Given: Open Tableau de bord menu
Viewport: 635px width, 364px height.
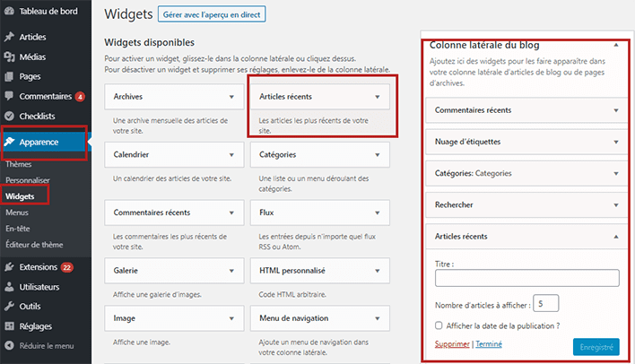Looking at the screenshot, I should pos(48,12).
